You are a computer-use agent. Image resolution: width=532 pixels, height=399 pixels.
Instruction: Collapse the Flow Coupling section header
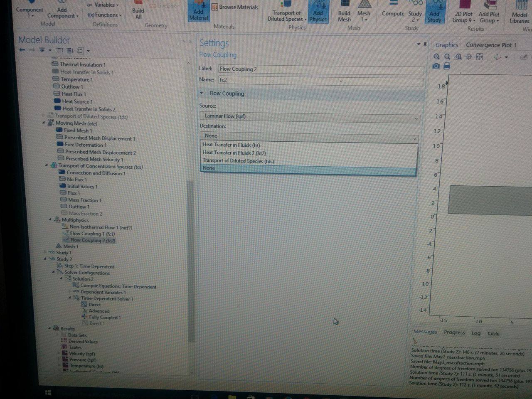tap(202, 94)
